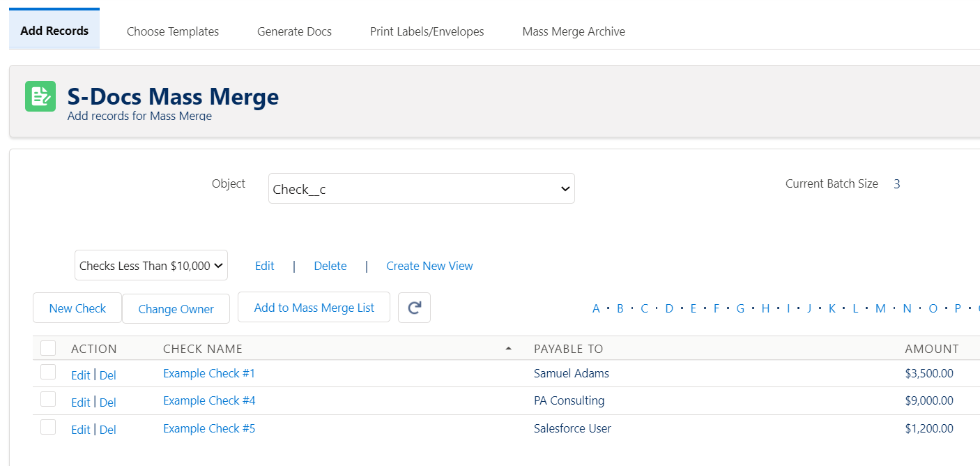Click the Action column header
Viewport: 980px width, 466px height.
tap(94, 349)
